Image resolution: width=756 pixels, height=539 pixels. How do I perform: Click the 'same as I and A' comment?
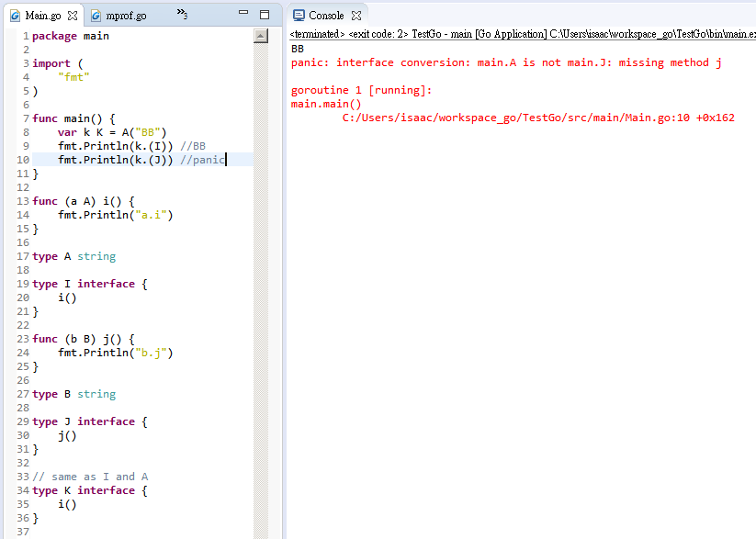[90, 477]
